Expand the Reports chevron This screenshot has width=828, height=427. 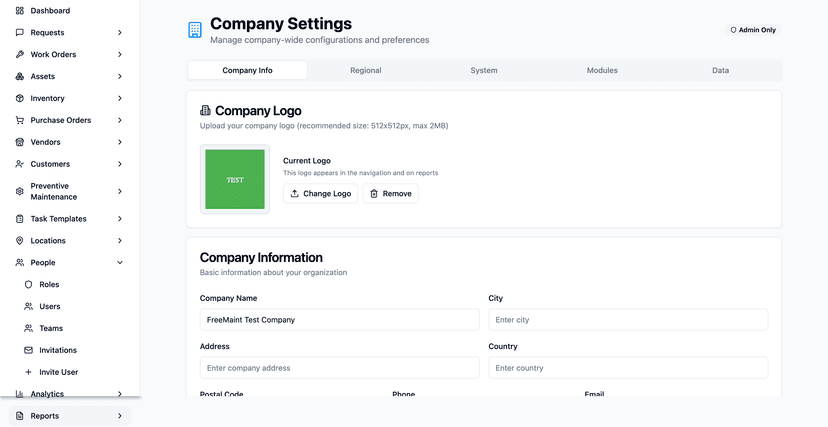coord(120,416)
